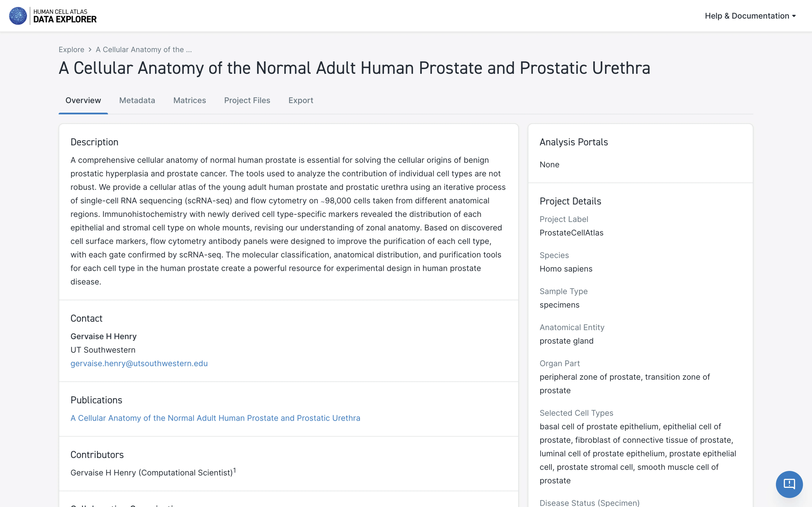812x507 pixels.
Task: Click the Human Cell Atlas globe logo
Action: [18, 16]
